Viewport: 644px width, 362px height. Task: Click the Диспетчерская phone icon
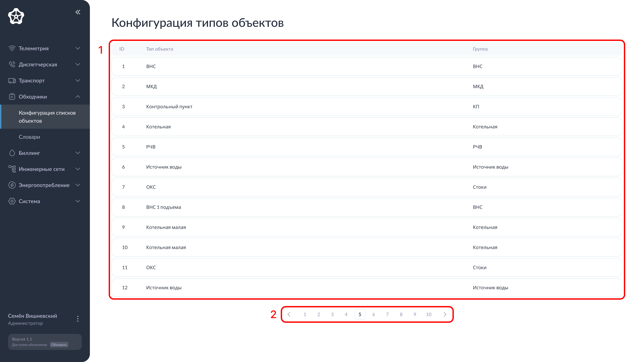tap(13, 64)
